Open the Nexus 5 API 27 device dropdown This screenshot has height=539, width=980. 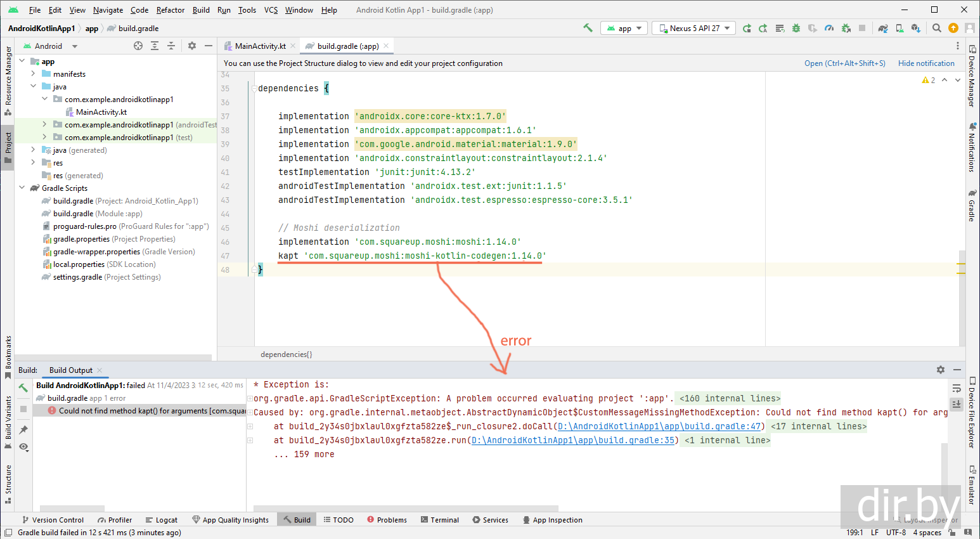[694, 29]
